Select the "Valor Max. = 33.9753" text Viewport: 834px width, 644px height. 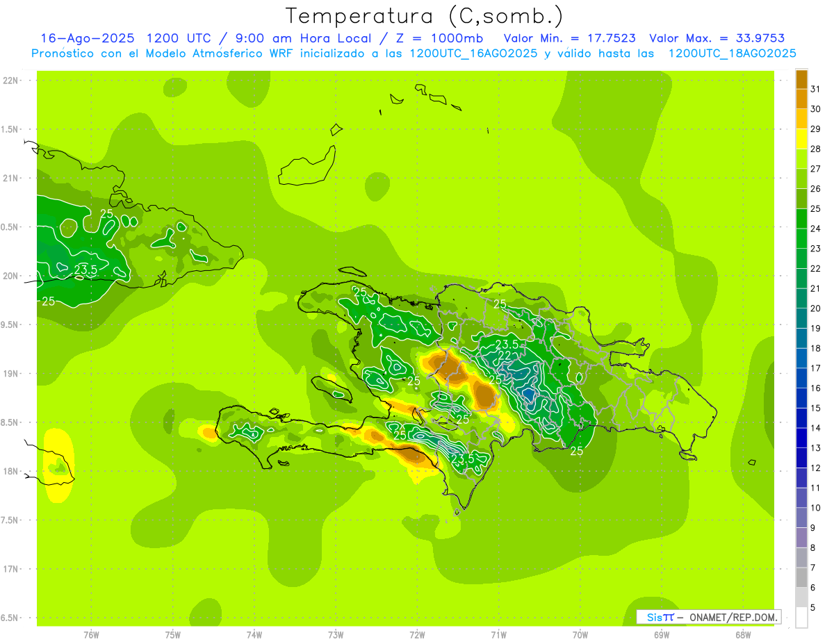(x=717, y=38)
